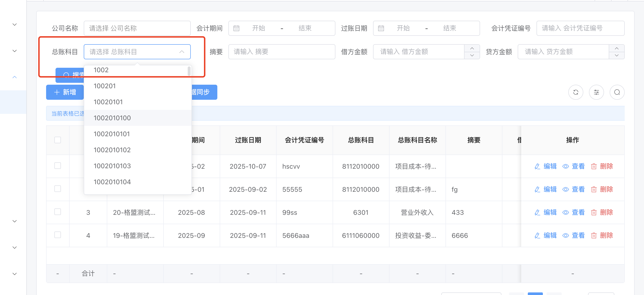Increase 借方金额 with up stepper
644x295 pixels.
click(x=472, y=48)
